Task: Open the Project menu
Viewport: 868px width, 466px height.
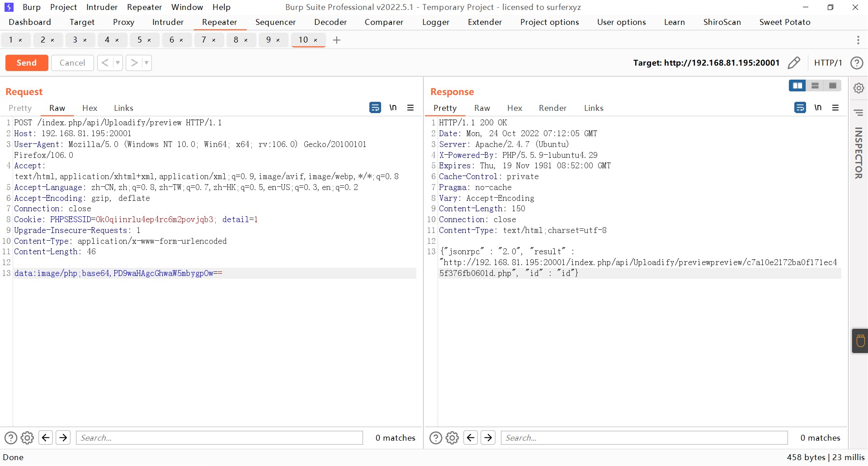Action: pyautogui.click(x=63, y=7)
